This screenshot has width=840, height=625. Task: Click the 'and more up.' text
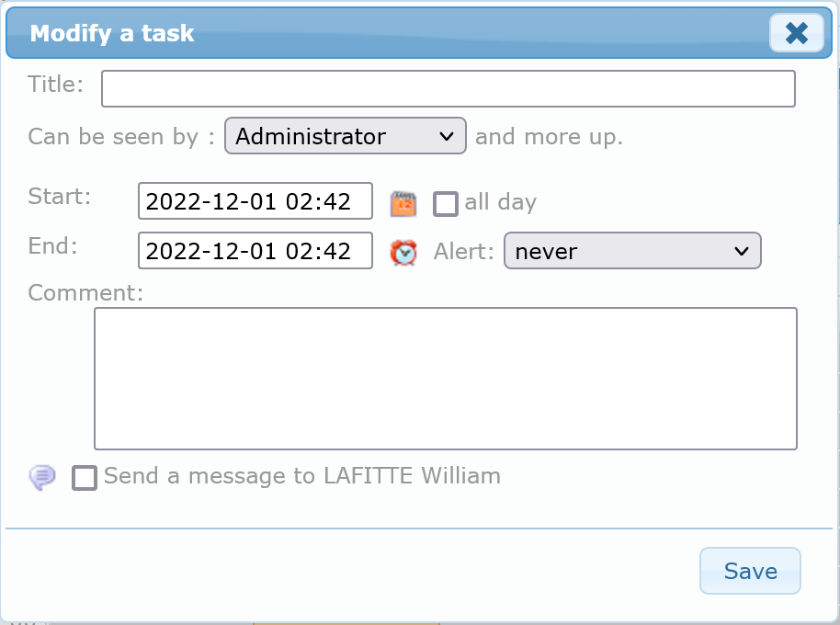coord(549,137)
